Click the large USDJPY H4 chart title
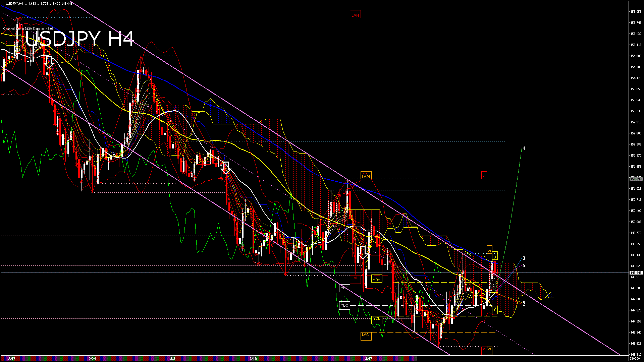The width and height of the screenshot is (644, 362). pos(80,39)
